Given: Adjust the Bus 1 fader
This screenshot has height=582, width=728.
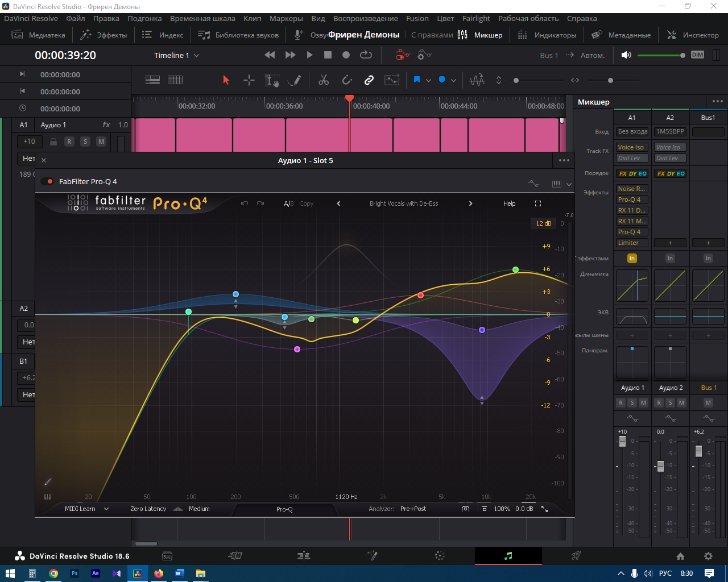Looking at the screenshot, I should coord(699,451).
